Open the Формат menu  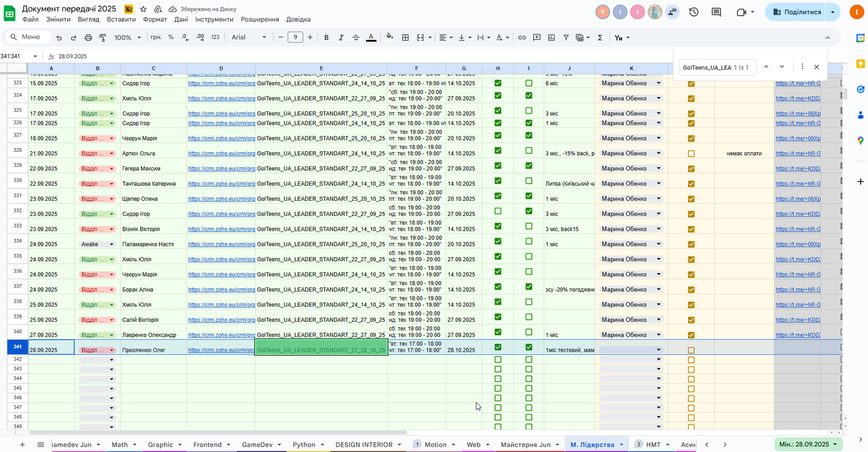155,19
